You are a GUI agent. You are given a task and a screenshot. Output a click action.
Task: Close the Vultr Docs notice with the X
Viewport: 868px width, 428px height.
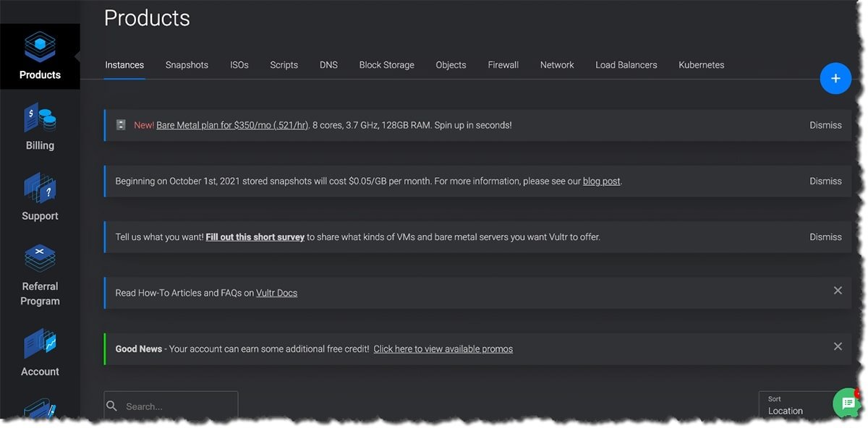(x=838, y=291)
